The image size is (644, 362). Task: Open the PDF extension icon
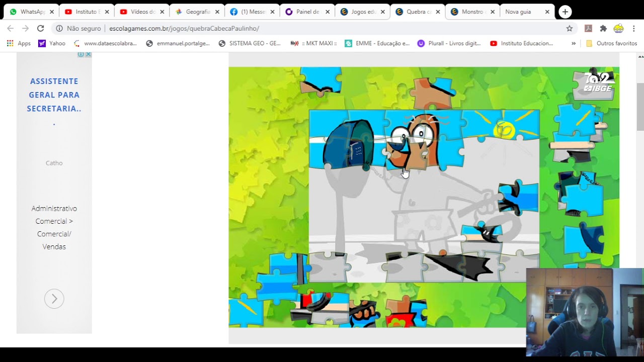(588, 29)
